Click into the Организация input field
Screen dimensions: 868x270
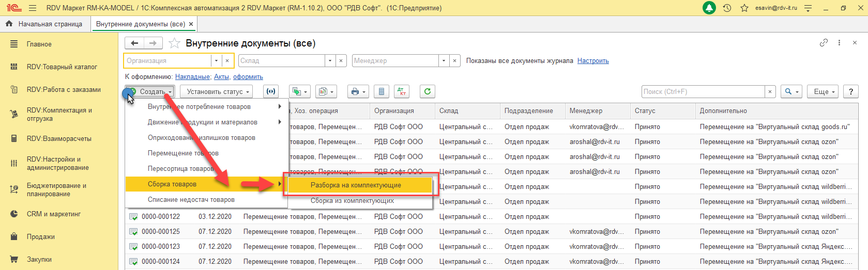point(167,60)
